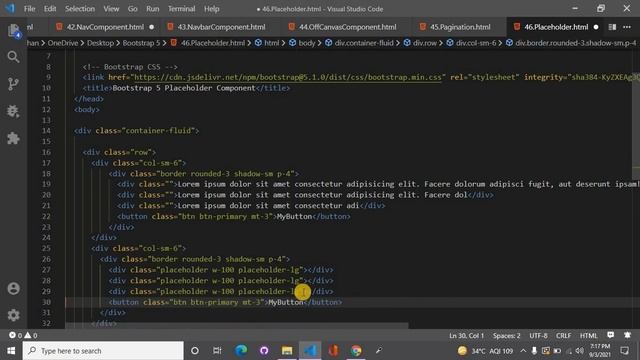Open the More Actions ellipsis in editor
The height and width of the screenshot is (360, 640).
(627, 27)
